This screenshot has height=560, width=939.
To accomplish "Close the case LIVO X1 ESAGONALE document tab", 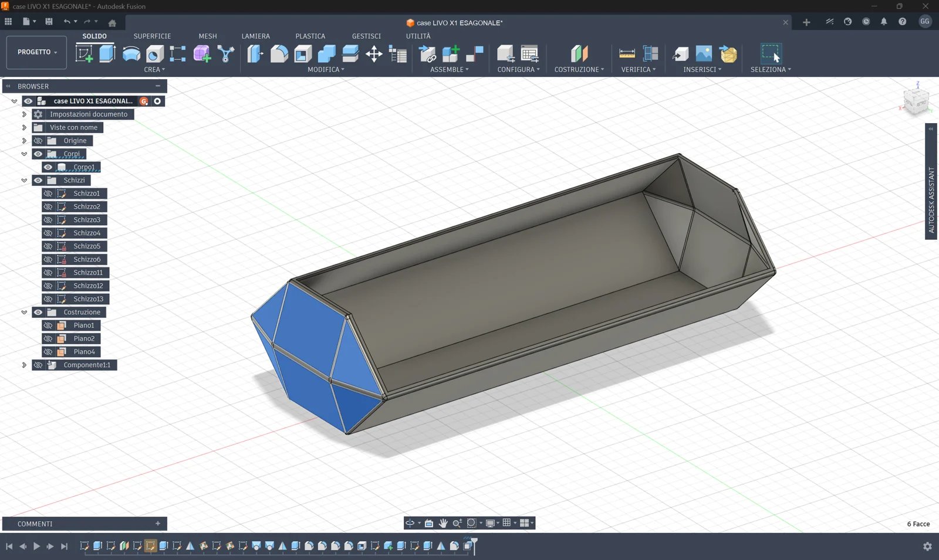I will [x=785, y=23].
